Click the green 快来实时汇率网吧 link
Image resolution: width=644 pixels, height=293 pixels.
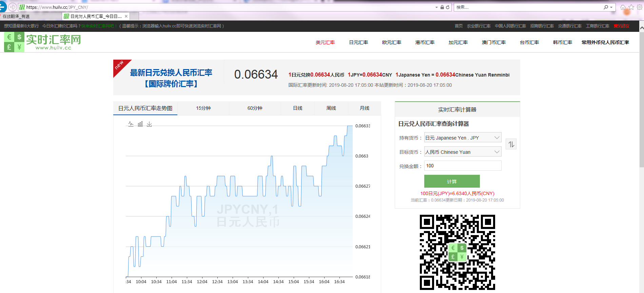[x=99, y=26]
